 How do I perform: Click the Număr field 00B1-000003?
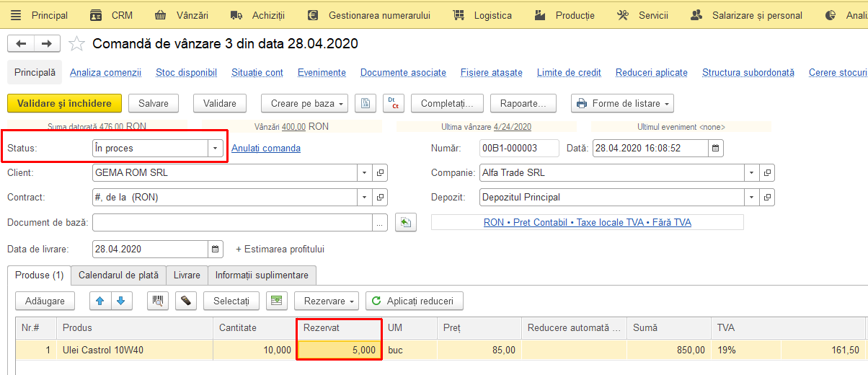coord(519,149)
